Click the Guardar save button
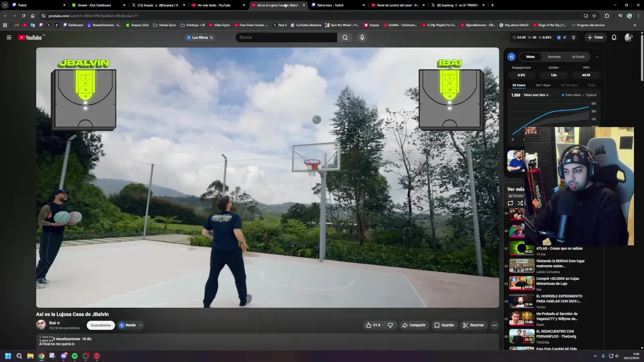644x362 pixels. [444, 325]
